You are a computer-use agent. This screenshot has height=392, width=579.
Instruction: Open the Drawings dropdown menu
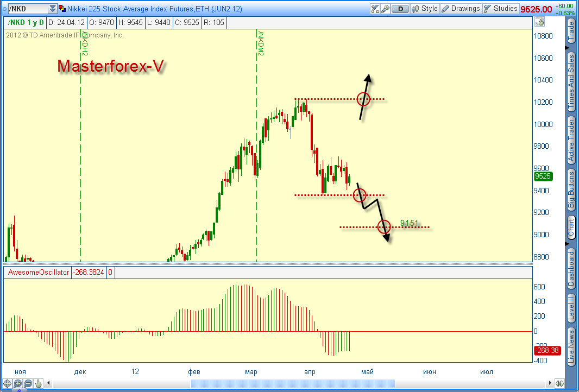(461, 9)
